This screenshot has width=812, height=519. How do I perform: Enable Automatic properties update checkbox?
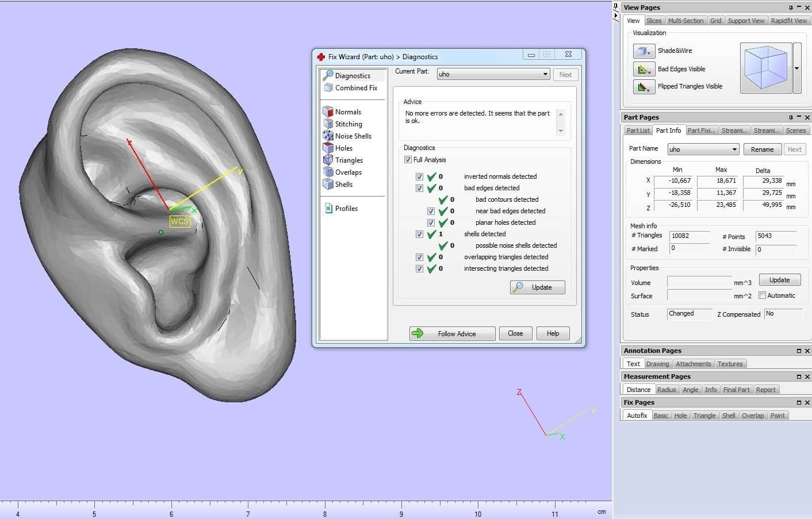coord(762,295)
